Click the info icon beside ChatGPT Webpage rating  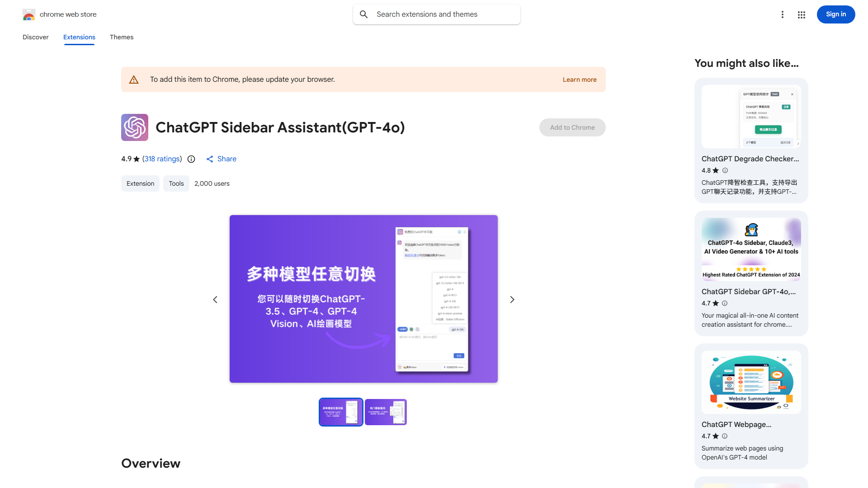click(x=725, y=436)
